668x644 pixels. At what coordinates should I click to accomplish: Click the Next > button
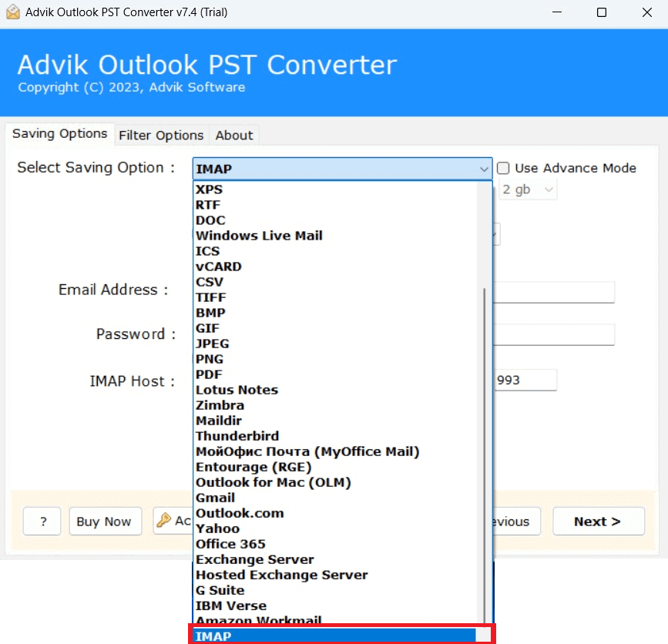click(599, 522)
